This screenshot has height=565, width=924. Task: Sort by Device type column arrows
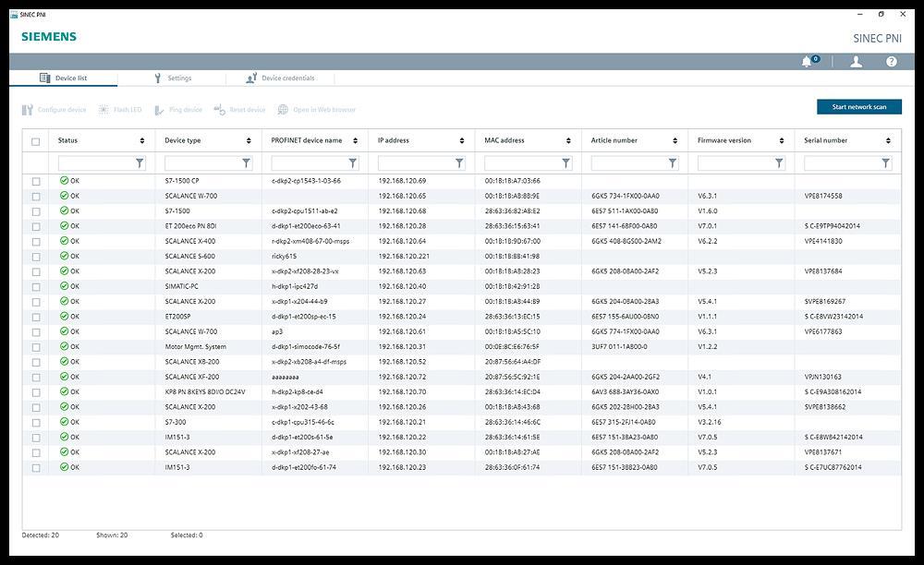(x=249, y=140)
